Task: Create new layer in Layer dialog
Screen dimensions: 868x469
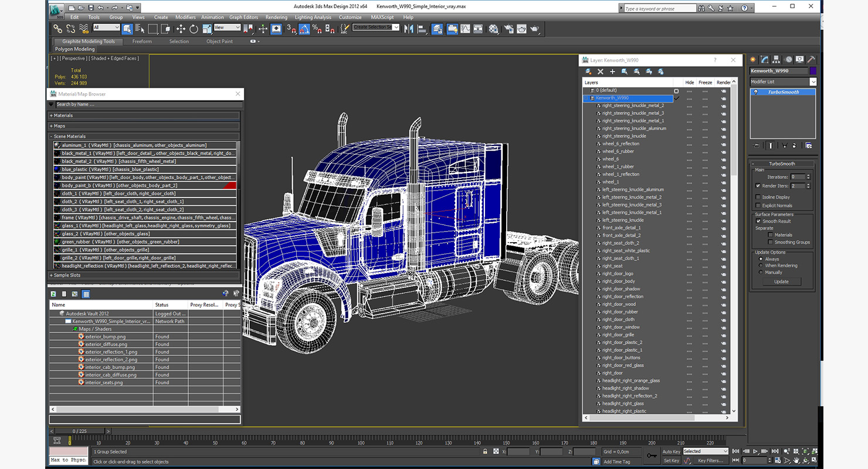Action: click(x=588, y=72)
